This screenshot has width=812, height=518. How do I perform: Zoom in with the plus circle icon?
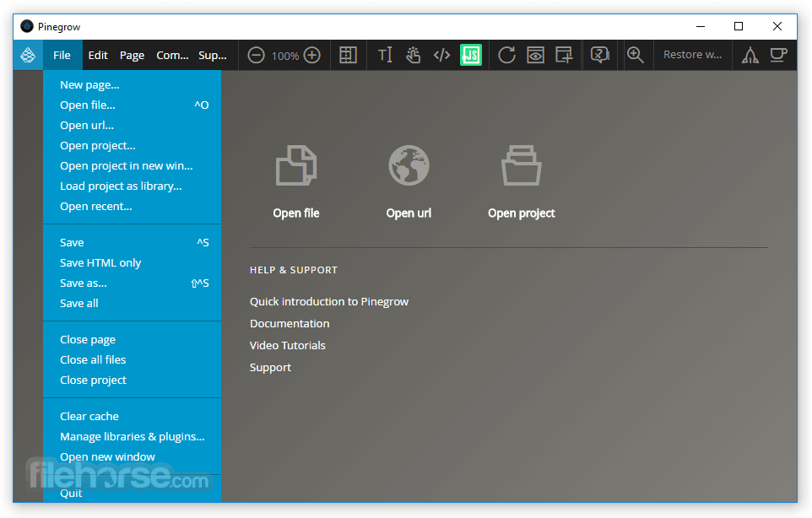[x=311, y=55]
